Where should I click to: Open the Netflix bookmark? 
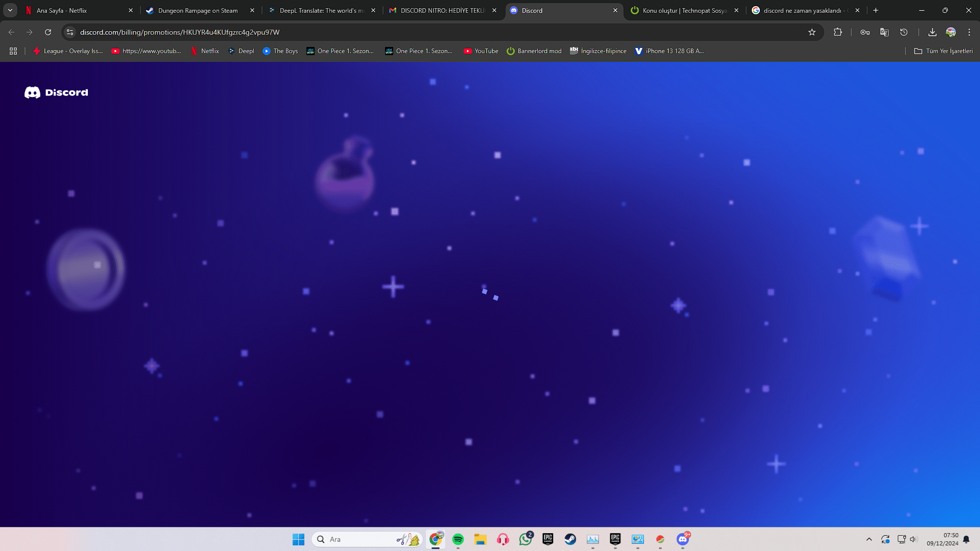point(205,51)
